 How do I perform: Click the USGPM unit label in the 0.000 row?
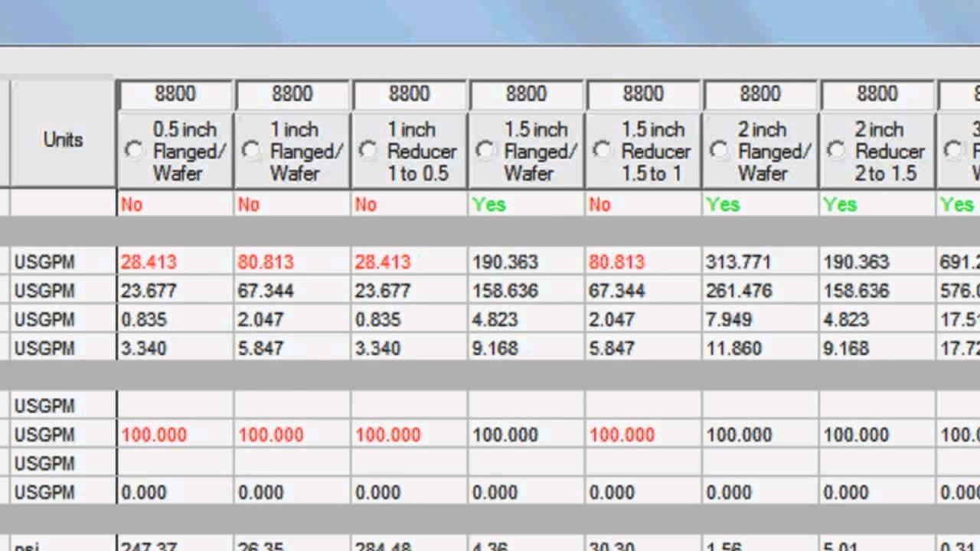point(44,493)
